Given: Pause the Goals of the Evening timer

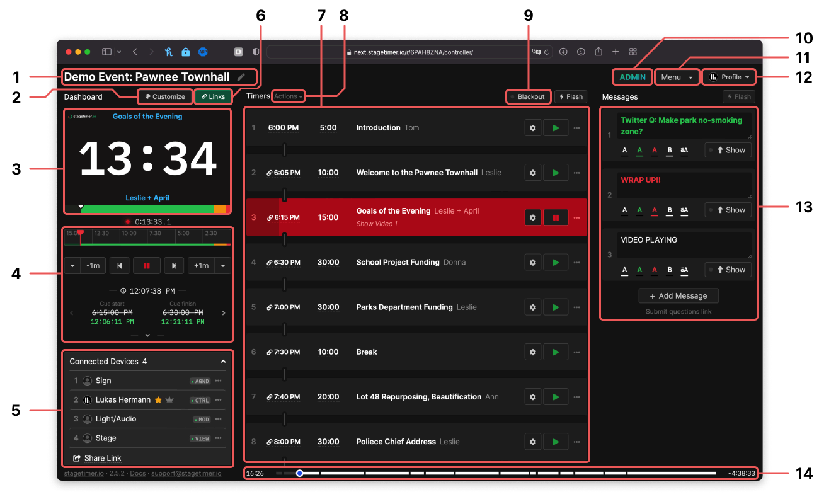Looking at the screenshot, I should [556, 217].
